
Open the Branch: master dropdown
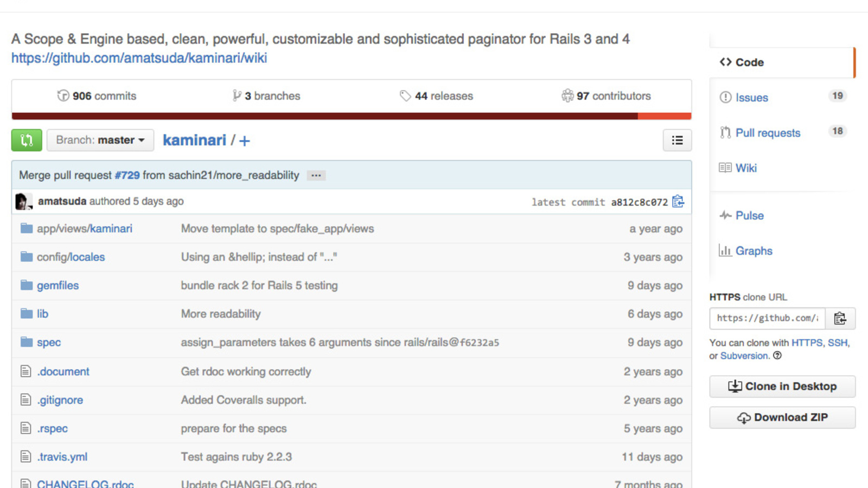click(x=100, y=140)
